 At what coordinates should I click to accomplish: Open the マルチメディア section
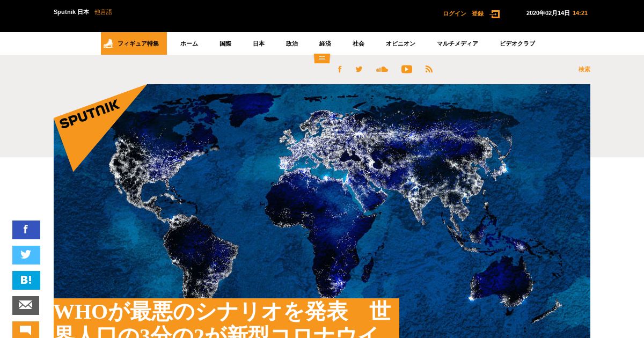(457, 43)
